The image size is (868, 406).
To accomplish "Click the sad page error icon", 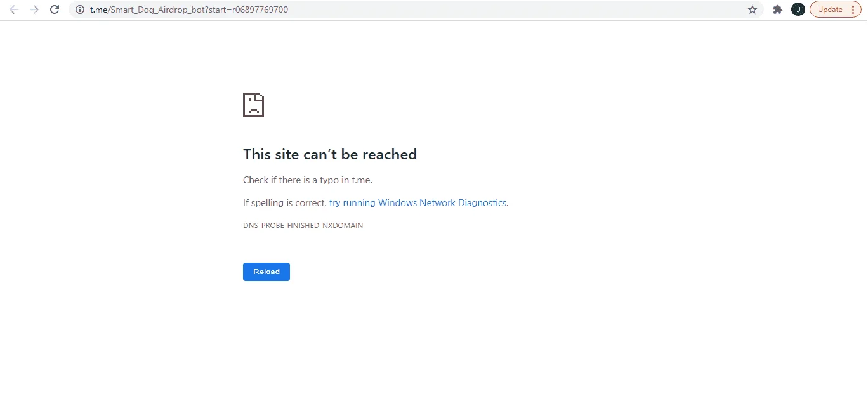I will click(253, 105).
